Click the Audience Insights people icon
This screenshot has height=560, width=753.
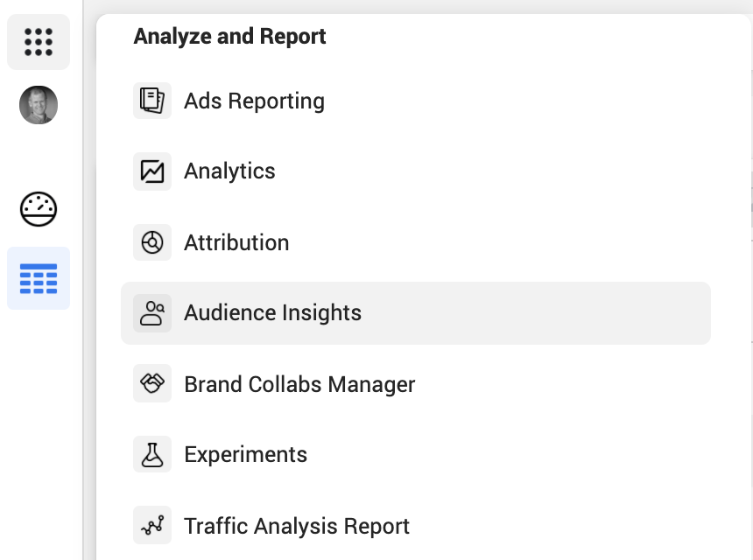pyautogui.click(x=152, y=313)
